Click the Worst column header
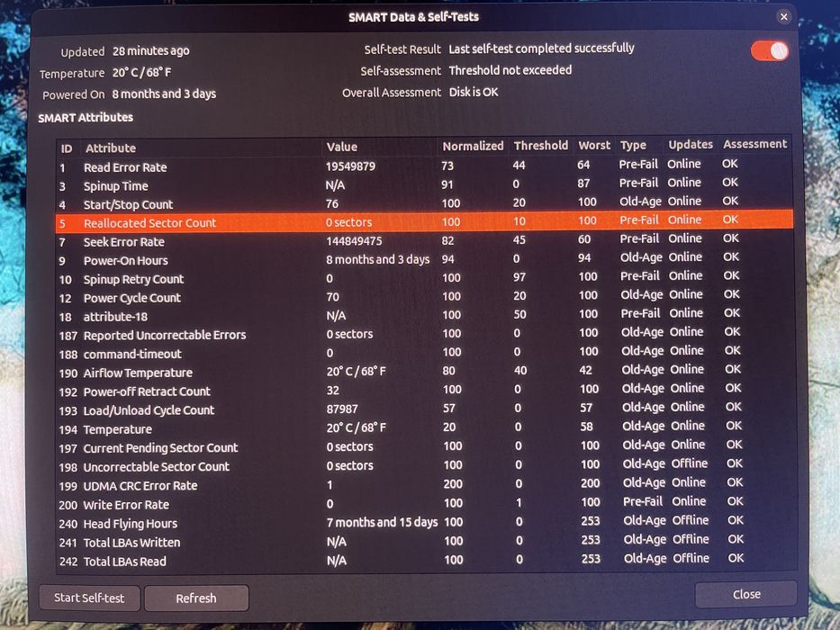The height and width of the screenshot is (630, 840). point(594,145)
